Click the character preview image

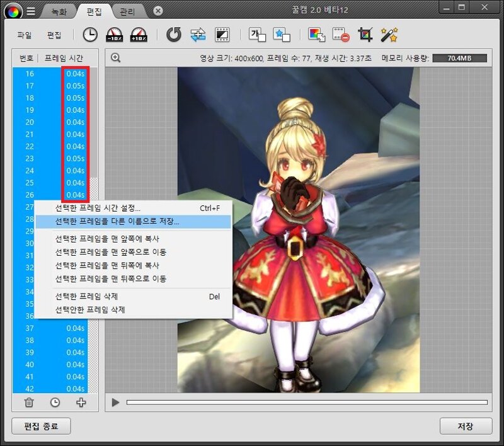pyautogui.click(x=299, y=230)
